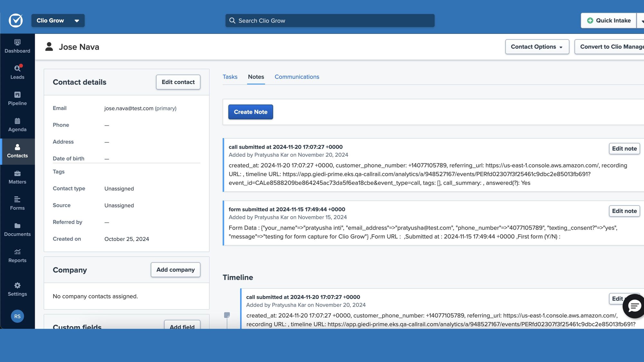Click the 'form submitted at 2024-11-15' note title

pos(287,209)
